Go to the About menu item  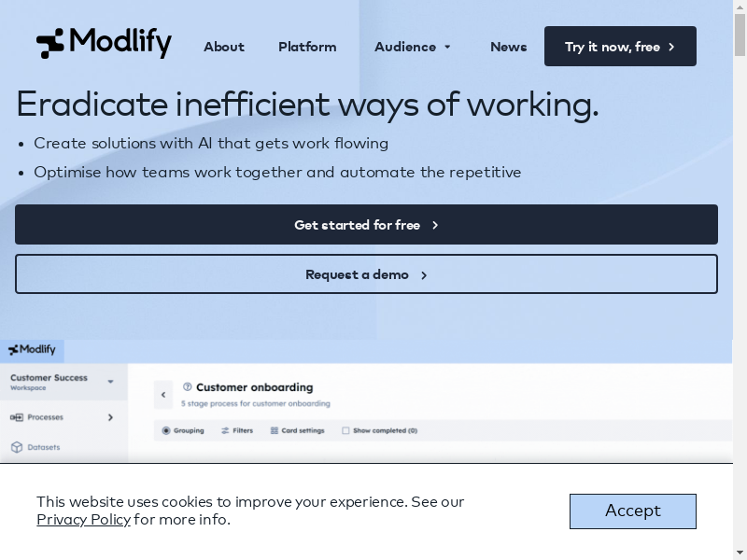coord(224,47)
